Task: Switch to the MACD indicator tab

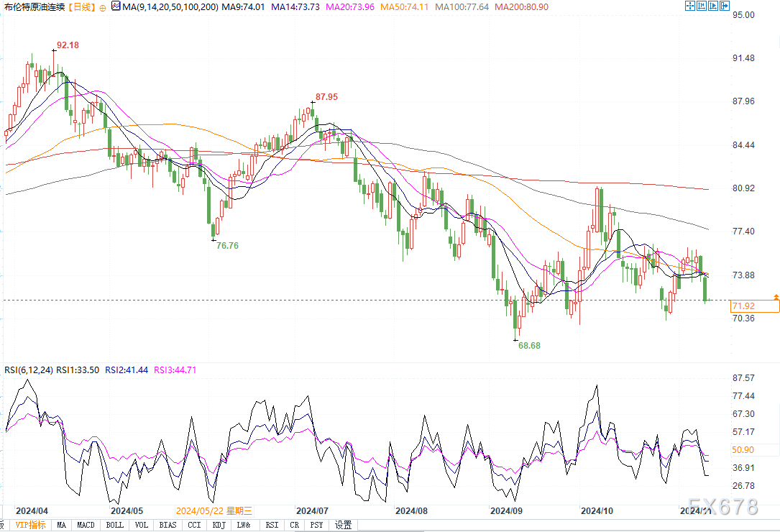Action: point(86,526)
